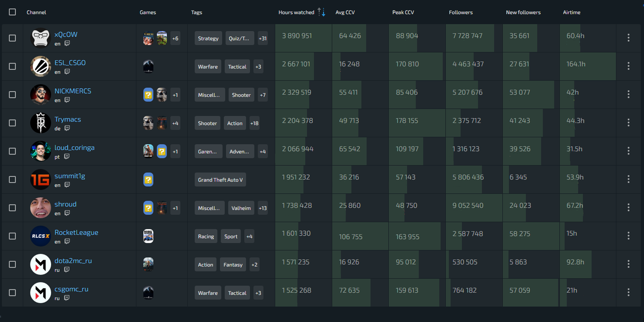Screen dimensions: 644x322
Task: Expand Trymacs's +18 more tags
Action: [254, 123]
